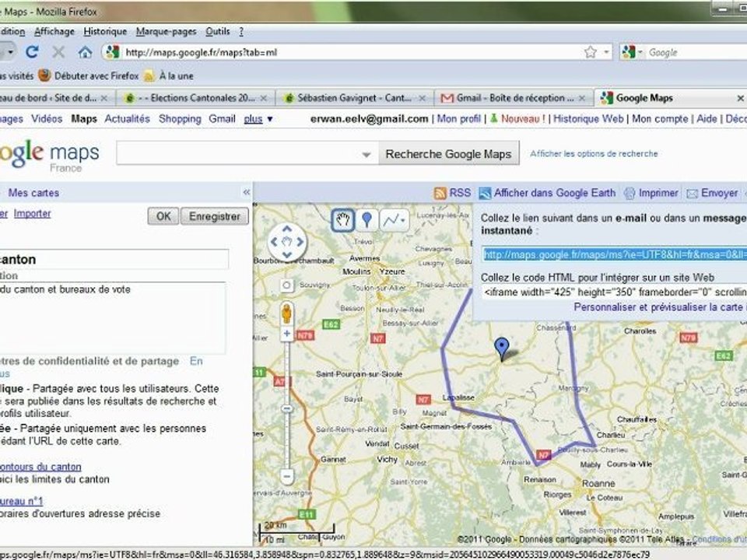Click the share link URL field
Screen dimensions: 747x560
click(614, 254)
